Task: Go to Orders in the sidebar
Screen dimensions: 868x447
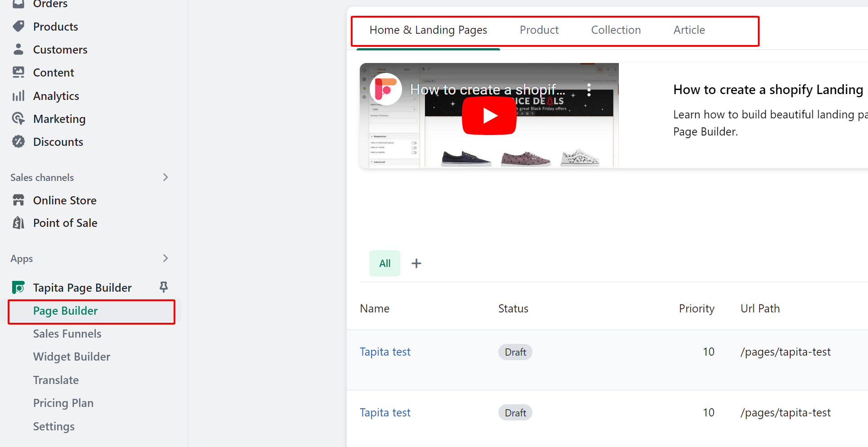Action: point(50,4)
